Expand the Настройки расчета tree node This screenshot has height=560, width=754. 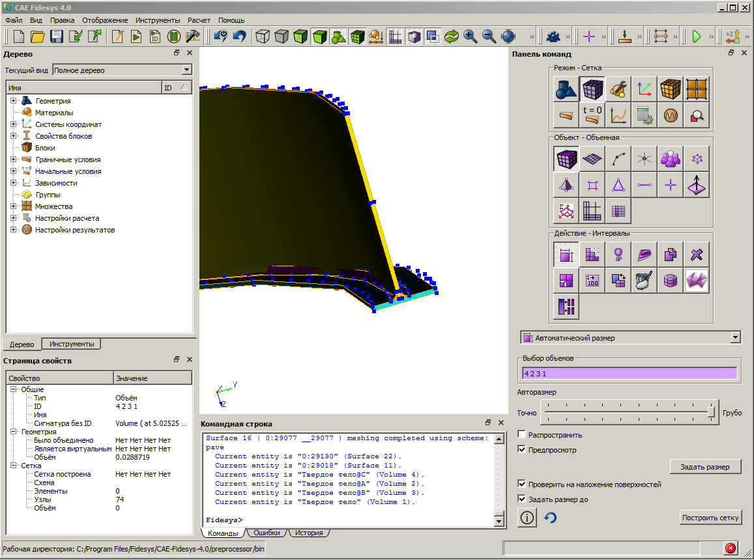click(14, 217)
